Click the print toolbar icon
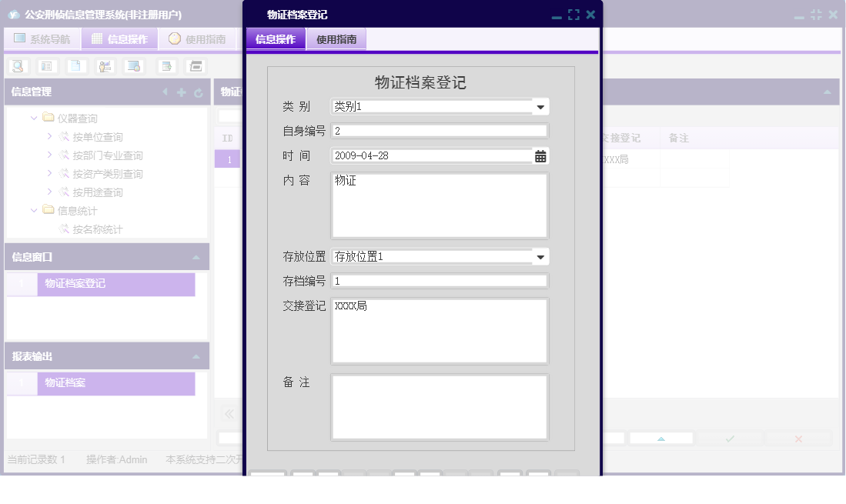846x504 pixels. pyautogui.click(x=195, y=66)
